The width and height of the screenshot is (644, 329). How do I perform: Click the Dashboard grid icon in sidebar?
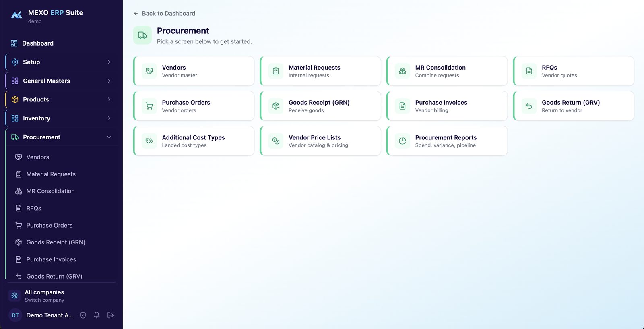tap(14, 43)
